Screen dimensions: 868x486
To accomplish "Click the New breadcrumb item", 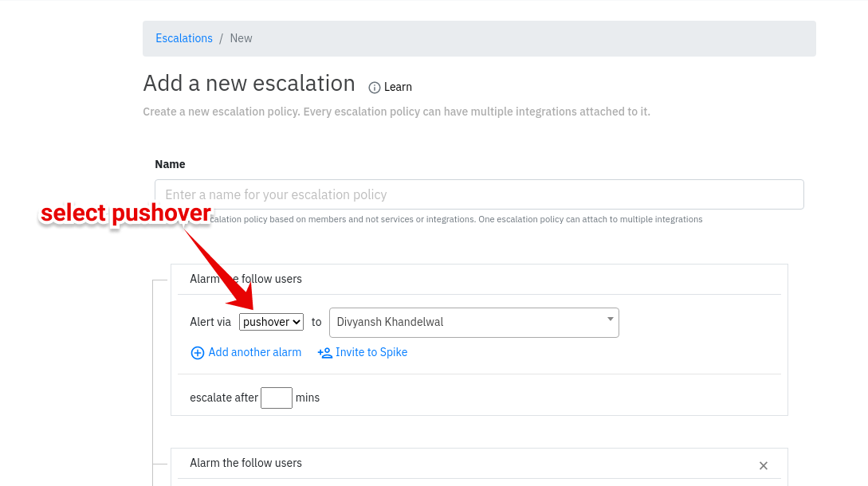I will [241, 38].
